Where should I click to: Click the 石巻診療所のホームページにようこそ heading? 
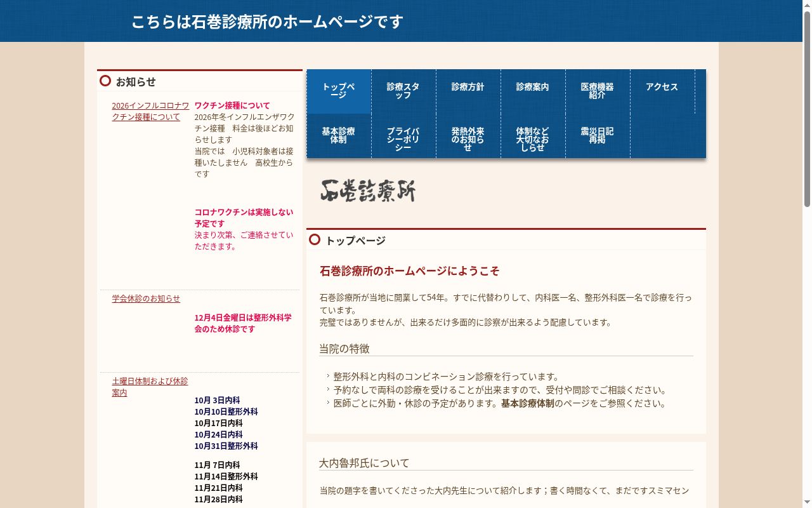click(410, 271)
